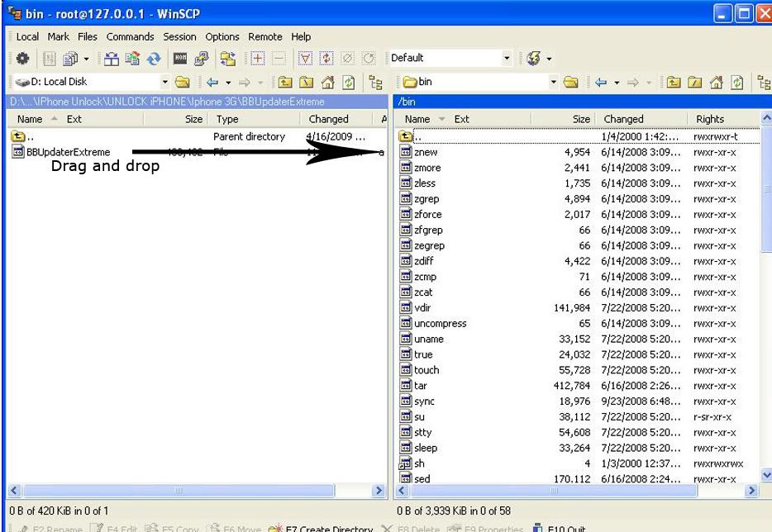Screen dimensions: 772x532
Task: Go to remote root directory icon
Action: (694, 82)
